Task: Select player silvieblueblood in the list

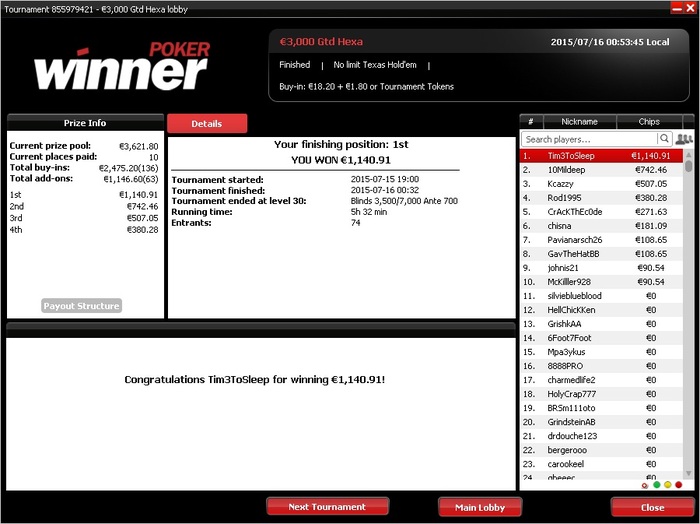Action: click(x=601, y=296)
